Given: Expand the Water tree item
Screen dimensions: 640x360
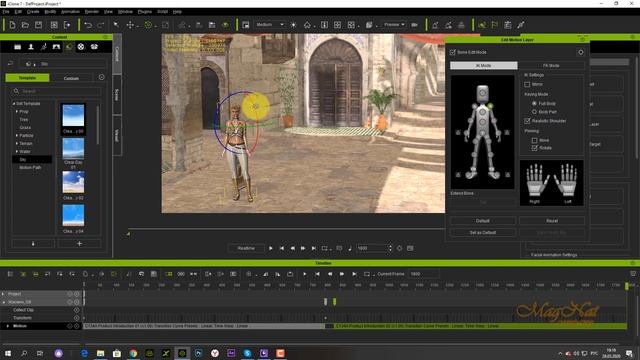Looking at the screenshot, I should tap(17, 151).
